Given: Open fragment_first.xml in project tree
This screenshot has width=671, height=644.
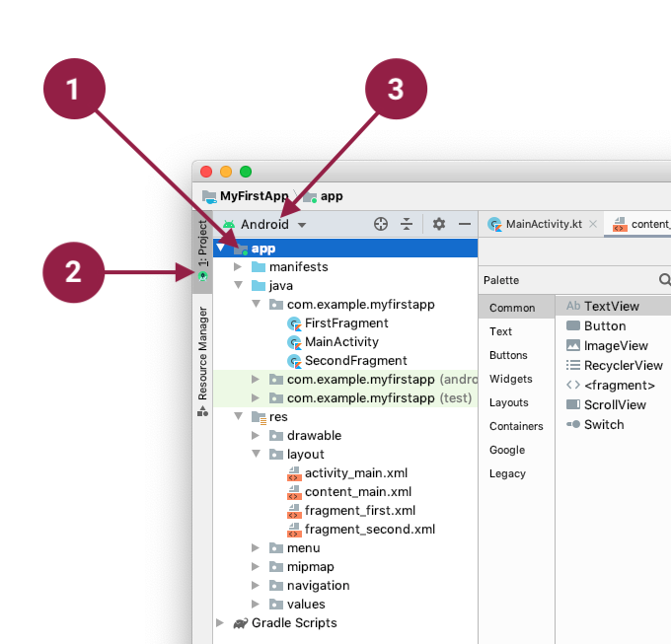Looking at the screenshot, I should 359,511.
